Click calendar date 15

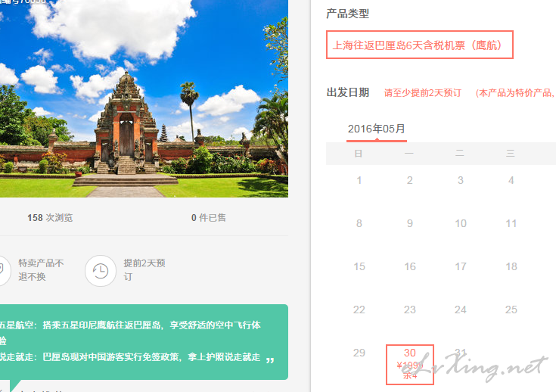pyautogui.click(x=359, y=266)
